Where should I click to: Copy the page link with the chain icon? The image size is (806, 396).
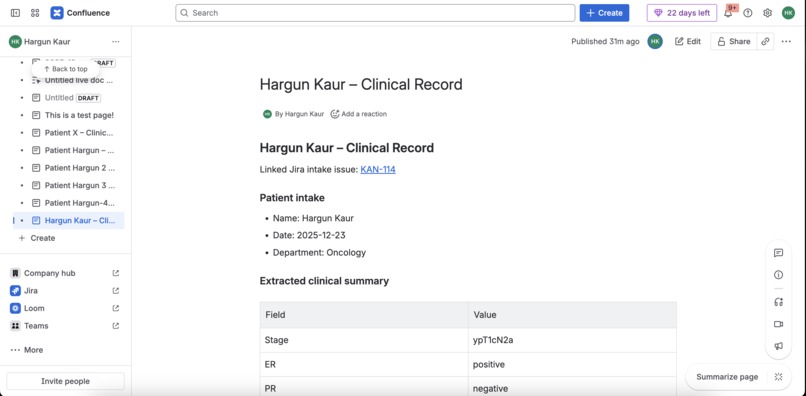[765, 42]
